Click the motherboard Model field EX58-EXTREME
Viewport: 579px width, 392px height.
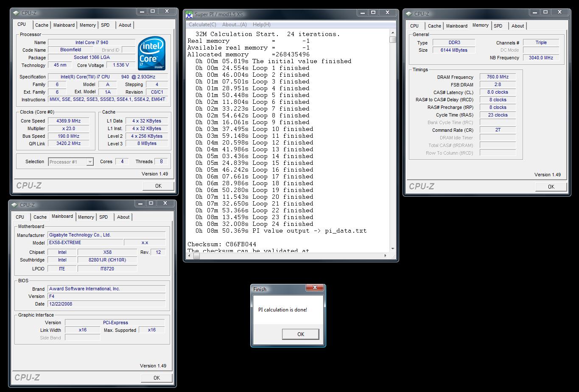tap(85, 243)
